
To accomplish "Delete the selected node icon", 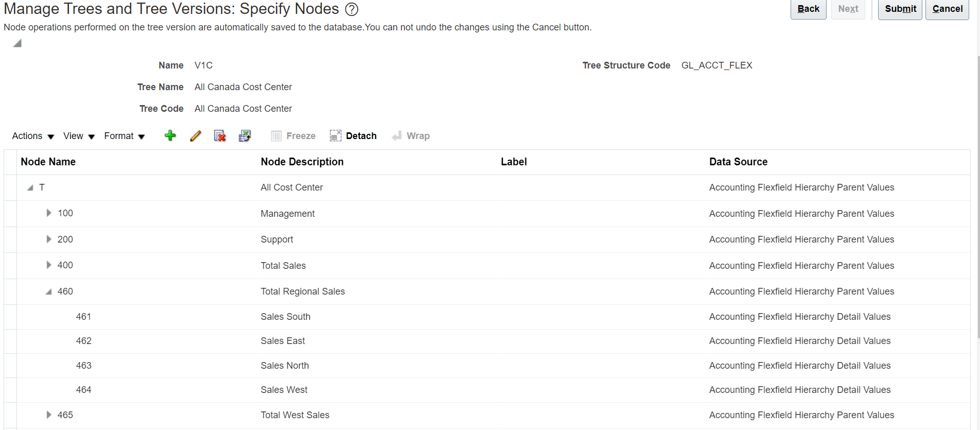I will [220, 135].
